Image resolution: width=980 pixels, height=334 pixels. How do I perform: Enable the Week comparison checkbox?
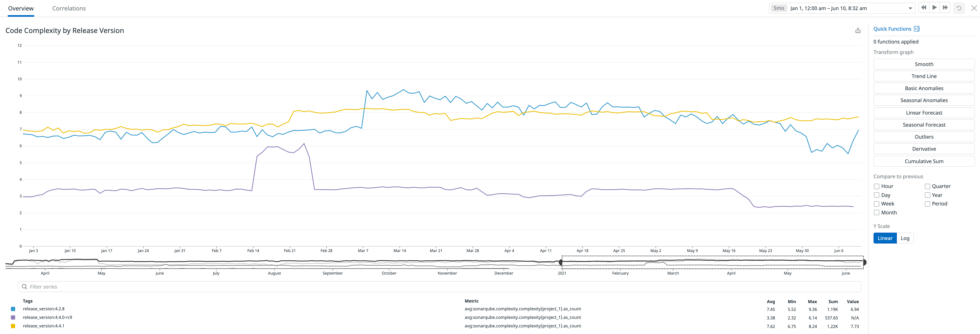(876, 204)
